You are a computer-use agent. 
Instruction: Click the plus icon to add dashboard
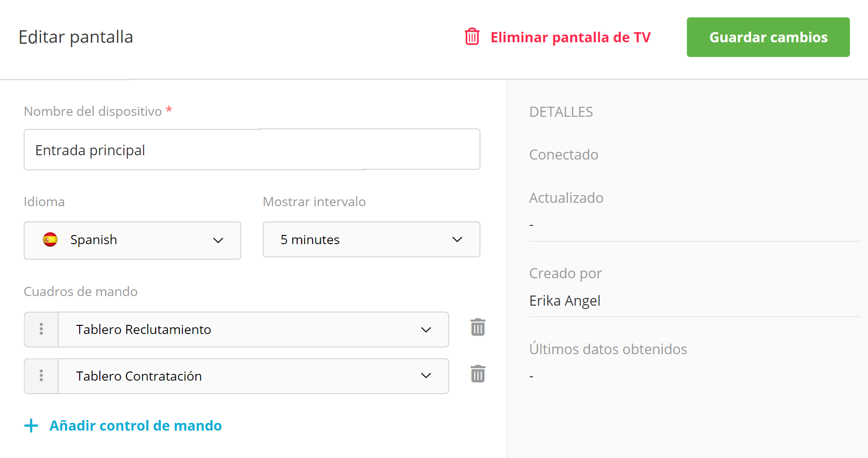tap(31, 425)
